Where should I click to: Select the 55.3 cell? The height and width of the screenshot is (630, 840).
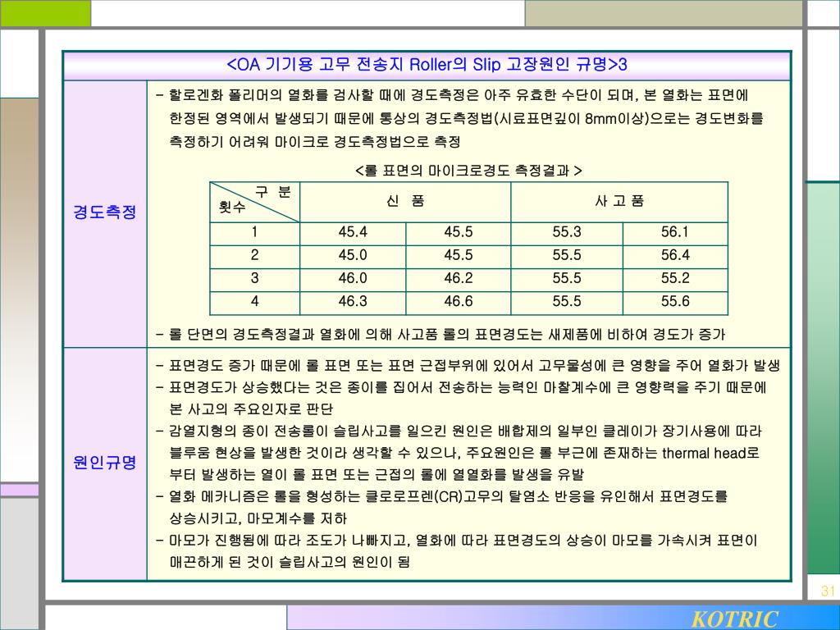tap(567, 232)
